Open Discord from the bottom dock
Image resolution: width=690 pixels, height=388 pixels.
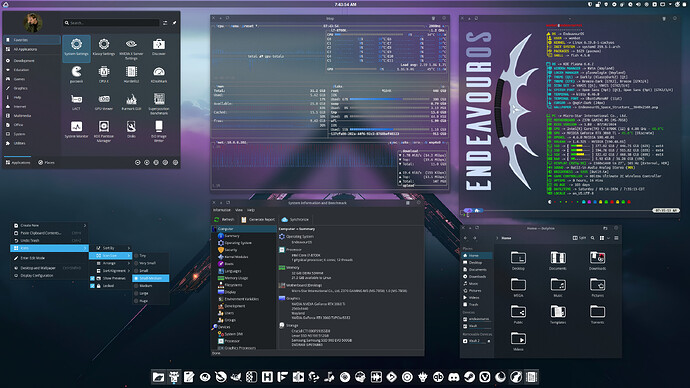[x=454, y=377]
